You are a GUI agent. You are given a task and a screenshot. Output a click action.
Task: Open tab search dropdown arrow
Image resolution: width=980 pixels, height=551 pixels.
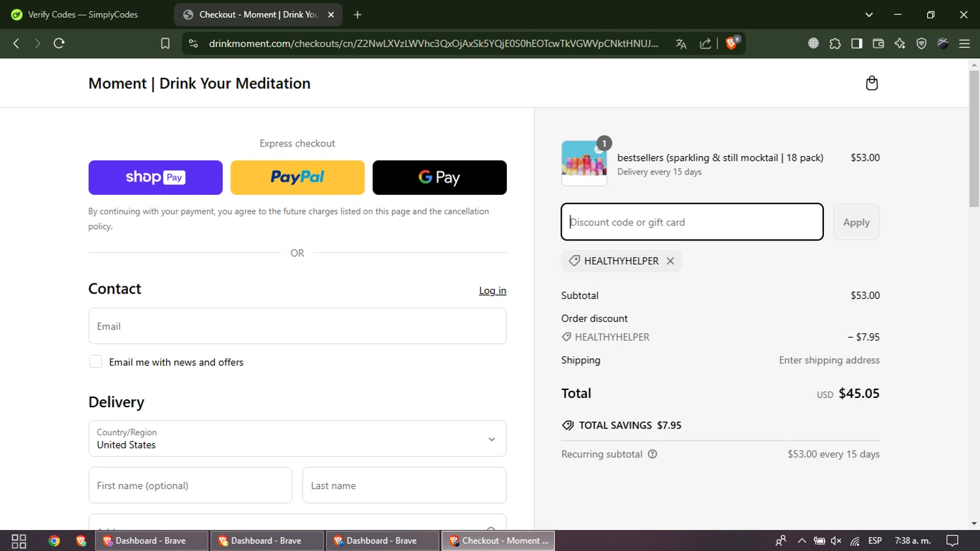869,14
